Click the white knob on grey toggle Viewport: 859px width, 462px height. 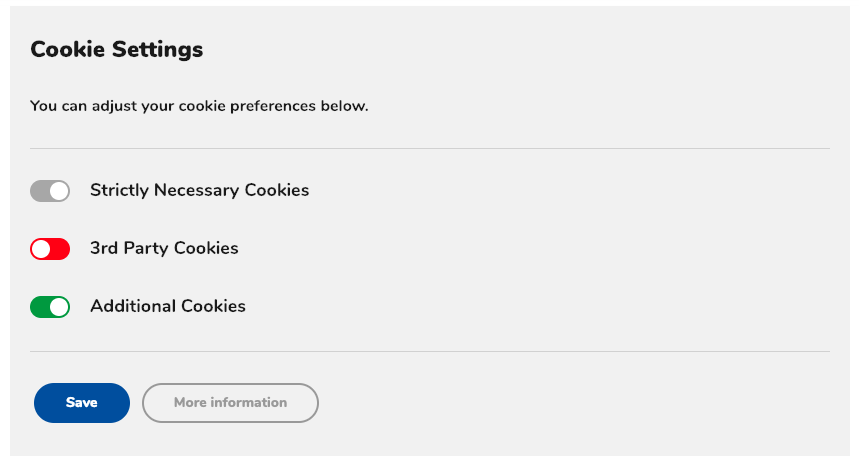pos(59,191)
